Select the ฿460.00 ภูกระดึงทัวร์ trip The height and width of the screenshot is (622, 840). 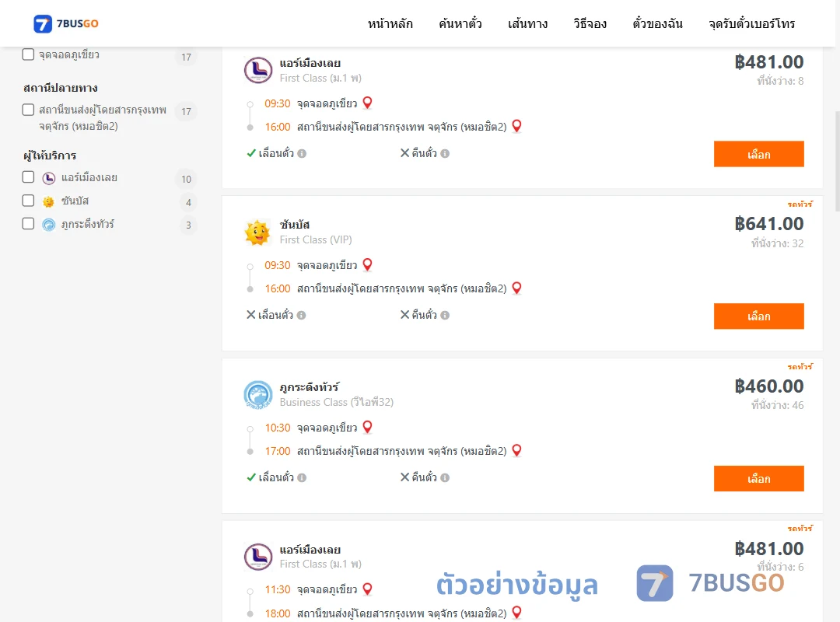point(758,478)
